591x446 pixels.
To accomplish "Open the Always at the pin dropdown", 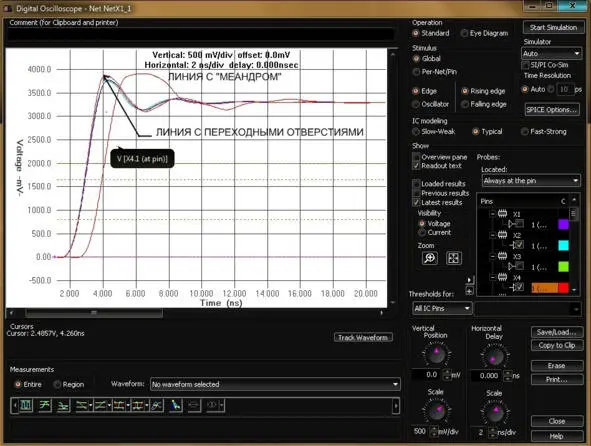I will point(531,181).
